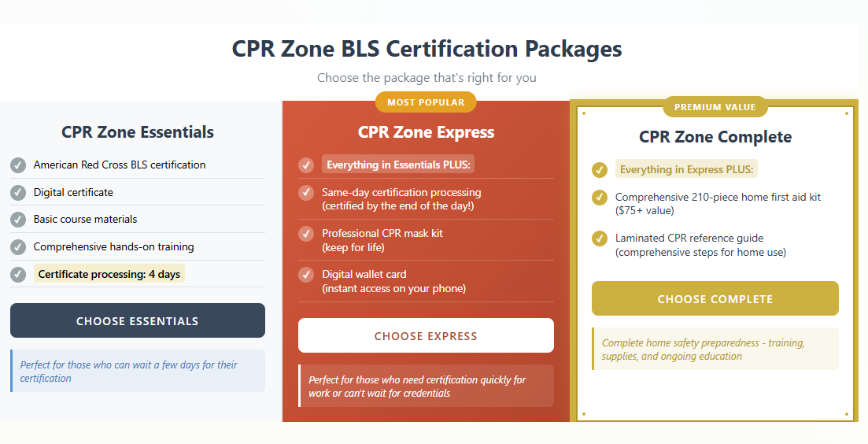Click checkmark next to Laminated CPR reference guide
The image size is (868, 444).
click(600, 239)
